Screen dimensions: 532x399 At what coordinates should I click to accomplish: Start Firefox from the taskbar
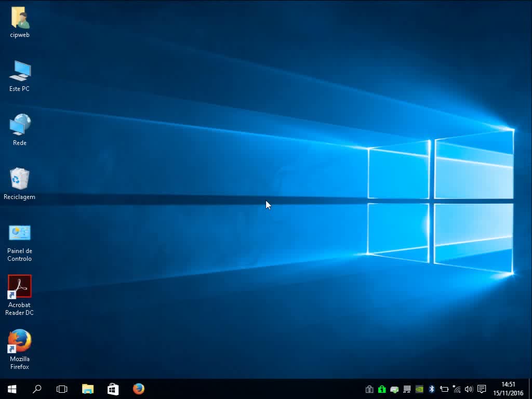click(138, 389)
